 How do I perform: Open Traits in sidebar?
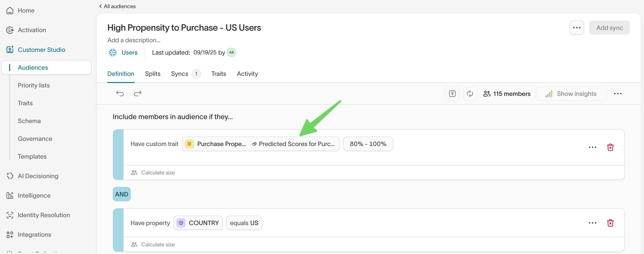(25, 103)
